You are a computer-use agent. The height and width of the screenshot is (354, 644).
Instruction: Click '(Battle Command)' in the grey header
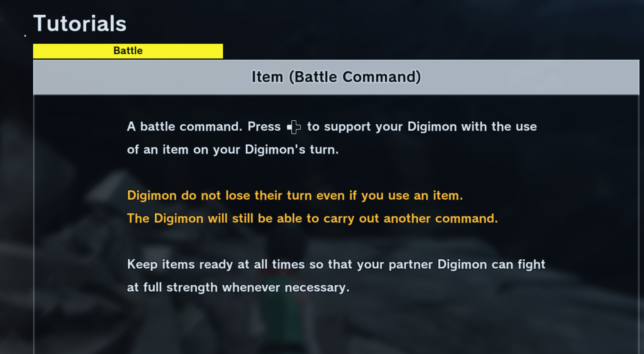pos(355,77)
